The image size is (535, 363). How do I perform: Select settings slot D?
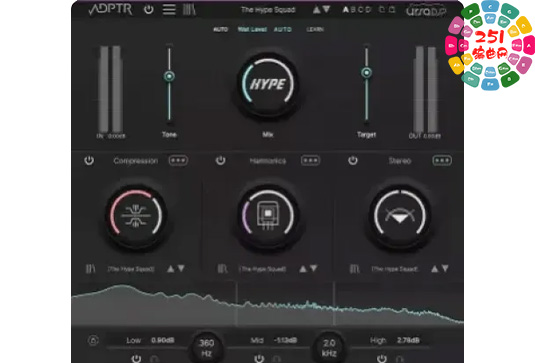pyautogui.click(x=368, y=10)
